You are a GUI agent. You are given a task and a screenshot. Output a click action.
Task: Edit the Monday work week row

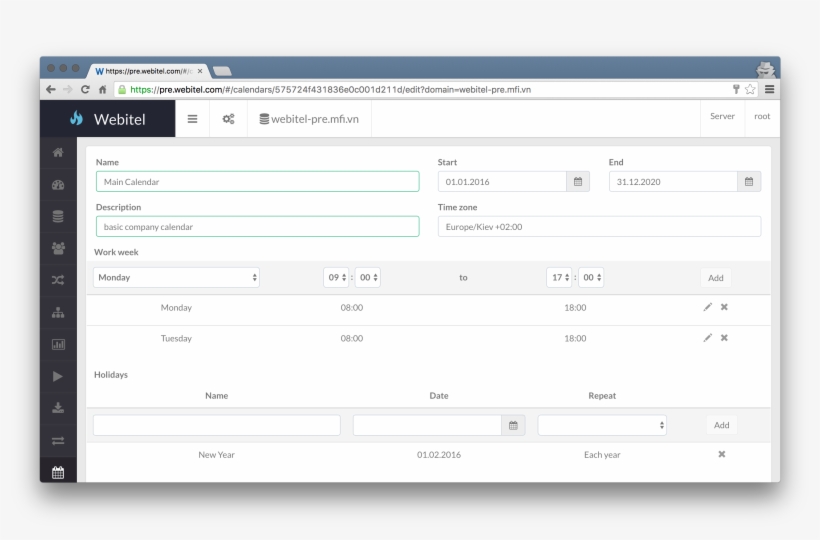(708, 307)
